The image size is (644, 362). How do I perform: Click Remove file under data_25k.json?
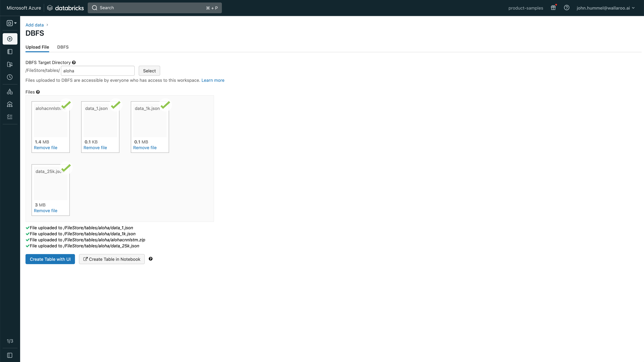(x=45, y=211)
